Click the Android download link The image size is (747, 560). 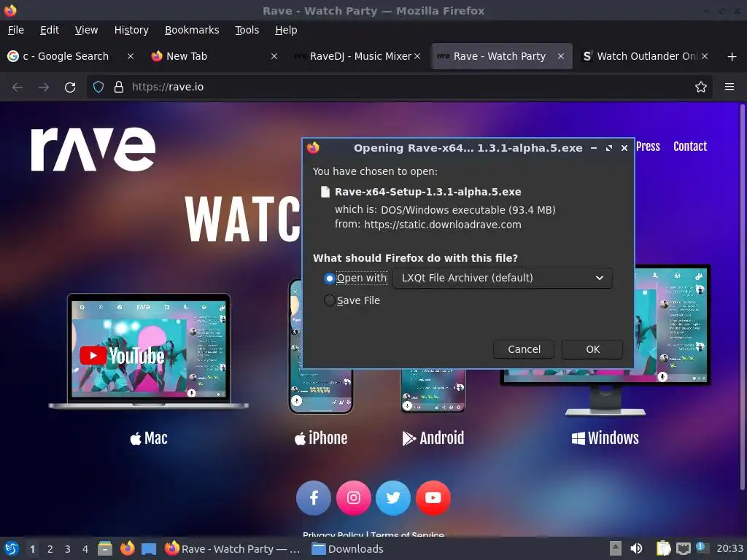(433, 438)
